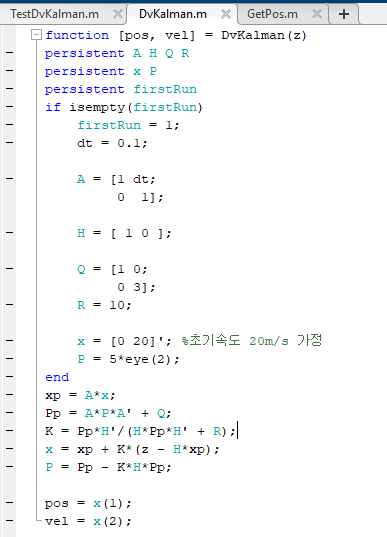Set breakpoint on 'Q = [1 0;' line
The image size is (387, 537).
point(10,268)
